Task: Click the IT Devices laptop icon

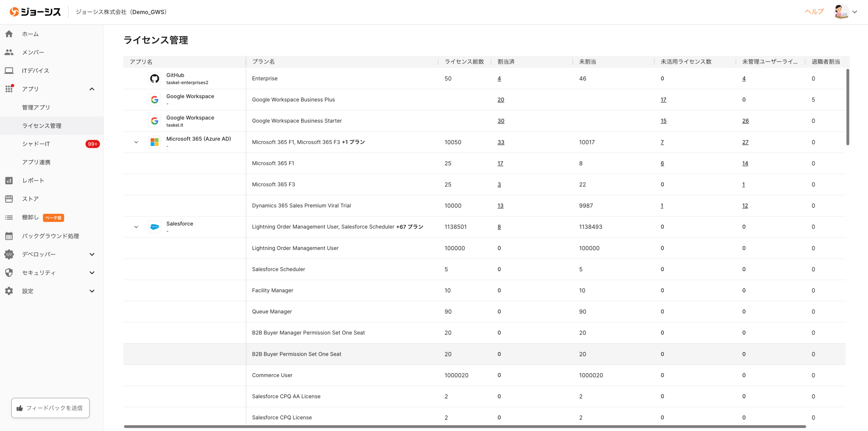Action: click(x=9, y=71)
